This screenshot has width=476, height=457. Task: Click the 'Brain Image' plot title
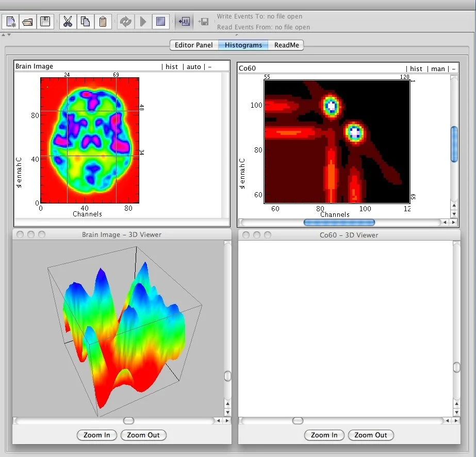(x=35, y=66)
